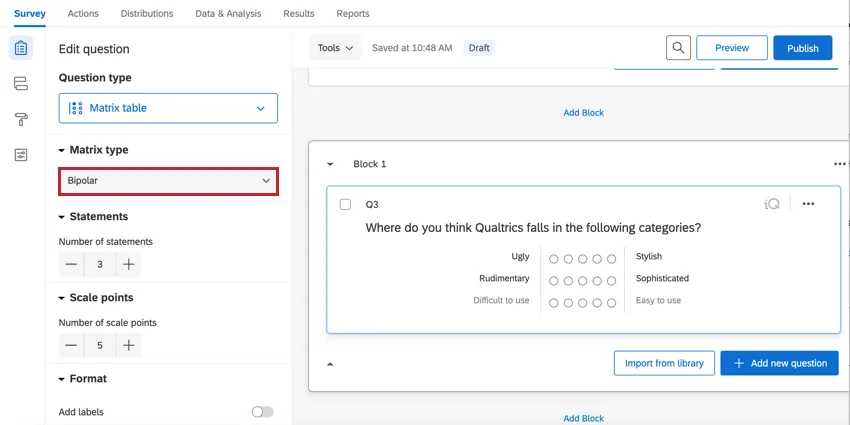This screenshot has height=425, width=850.
Task: Open the Bipolar matrix type dropdown
Action: coord(168,181)
